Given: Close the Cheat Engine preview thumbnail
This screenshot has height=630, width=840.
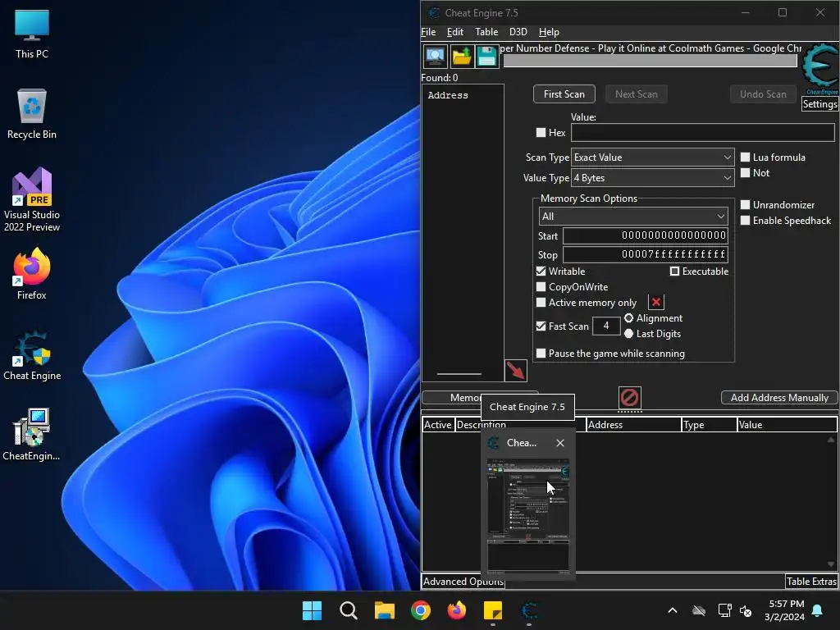Looking at the screenshot, I should click(x=559, y=443).
